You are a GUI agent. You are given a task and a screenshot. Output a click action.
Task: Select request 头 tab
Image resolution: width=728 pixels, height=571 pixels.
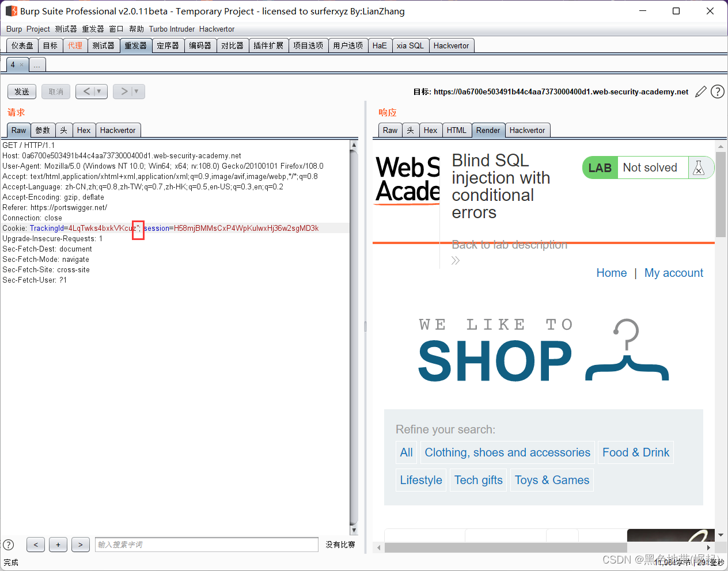pyautogui.click(x=64, y=130)
